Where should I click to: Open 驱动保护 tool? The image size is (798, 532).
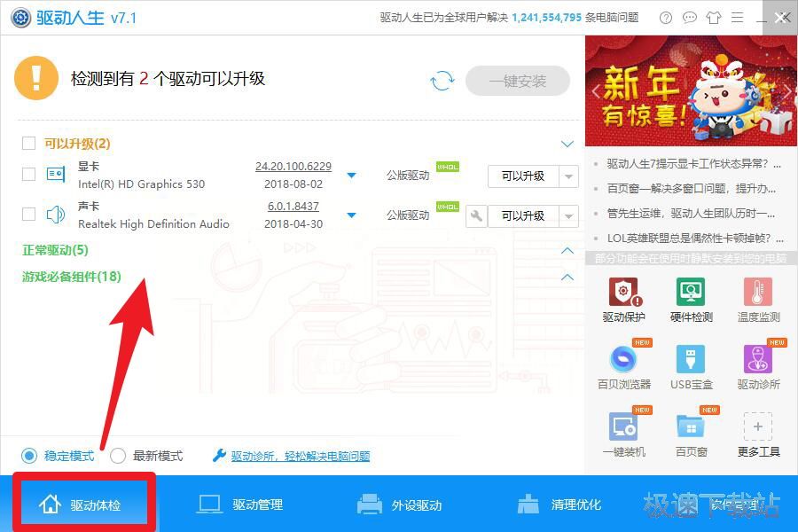pyautogui.click(x=623, y=300)
